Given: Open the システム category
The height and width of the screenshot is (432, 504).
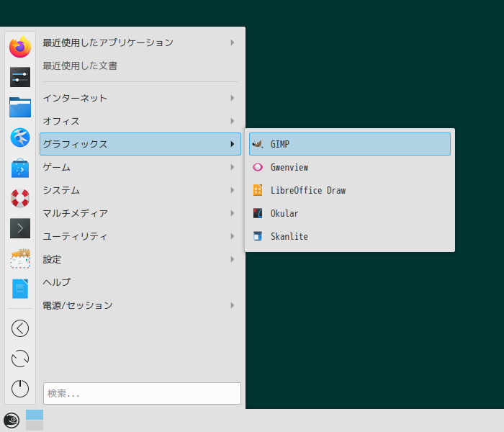Looking at the screenshot, I should click(140, 190).
